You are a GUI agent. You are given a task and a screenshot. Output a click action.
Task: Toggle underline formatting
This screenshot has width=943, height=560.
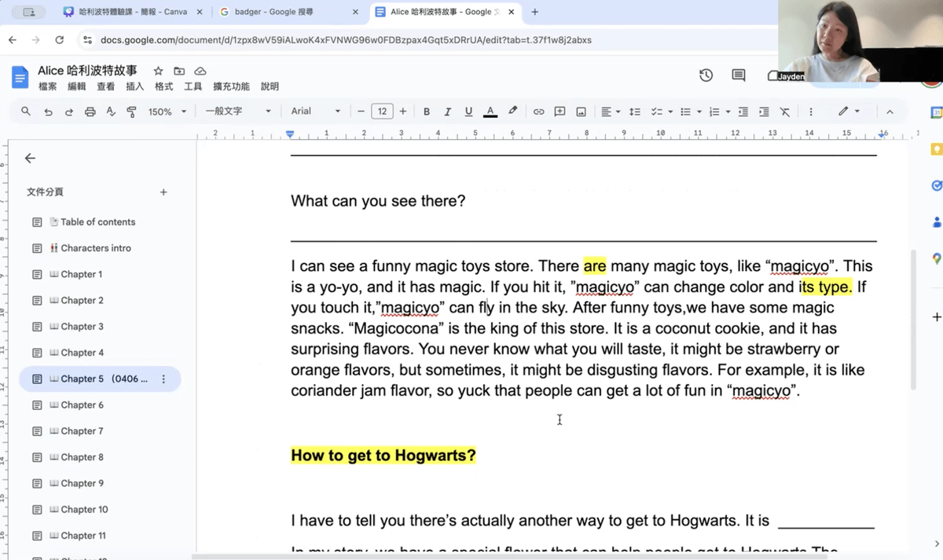pos(468,112)
